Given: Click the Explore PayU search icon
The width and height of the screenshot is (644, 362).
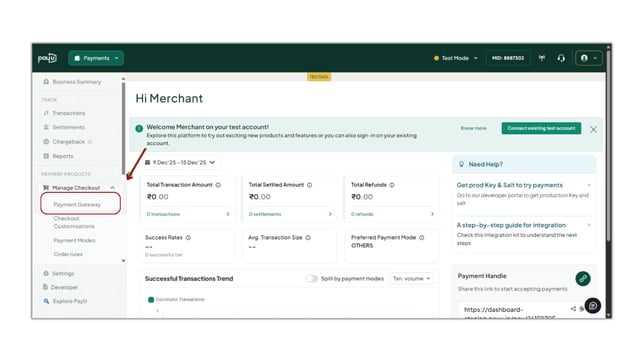Looking at the screenshot, I should (46, 301).
